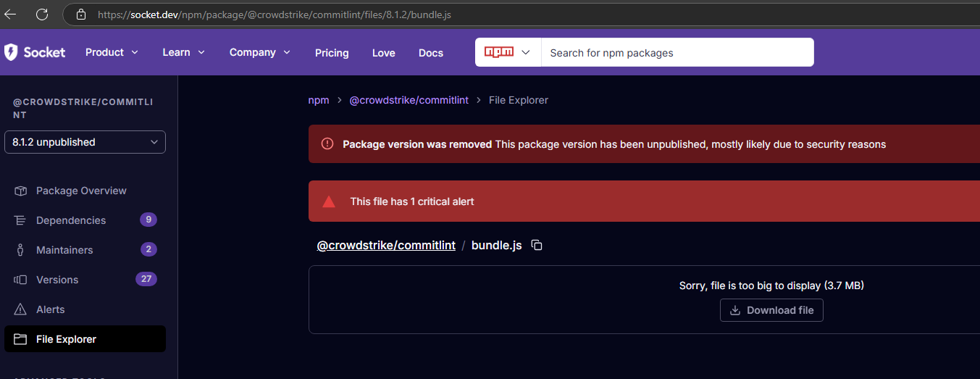Go back with the browser back arrow
The image size is (980, 379).
tap(10, 14)
